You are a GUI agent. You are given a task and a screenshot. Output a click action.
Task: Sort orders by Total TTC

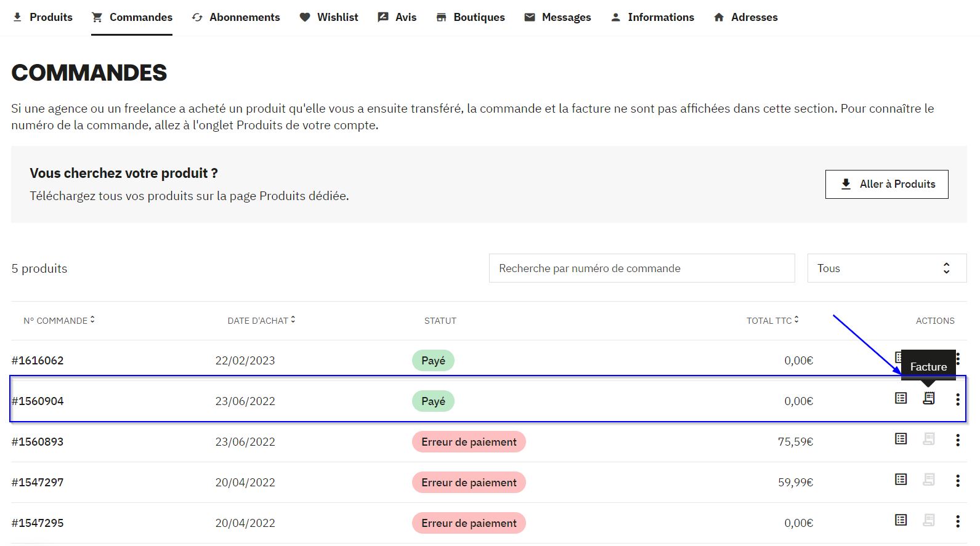[x=772, y=321]
